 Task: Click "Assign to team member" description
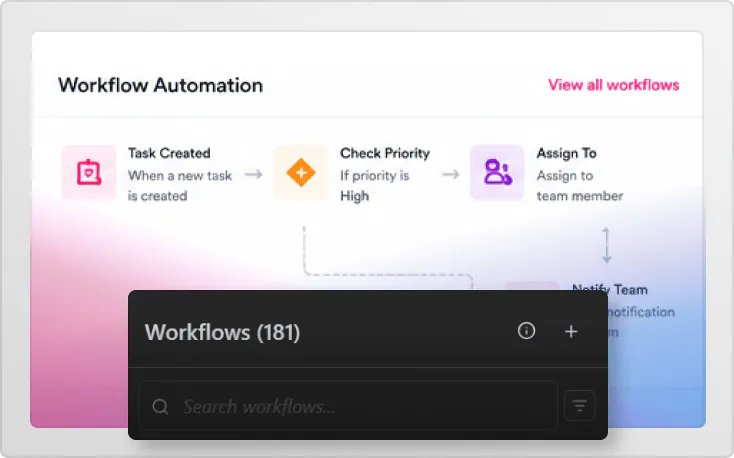click(580, 185)
